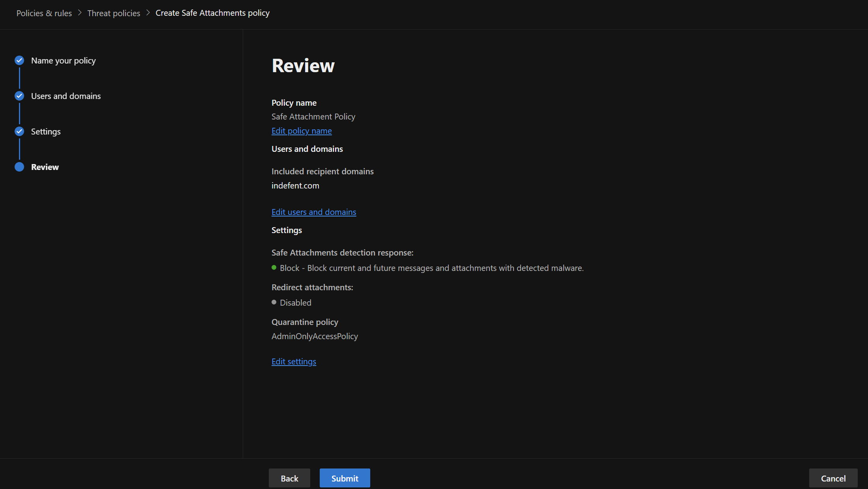Open Edit settings link
Image resolution: width=868 pixels, height=489 pixels.
[x=294, y=362]
